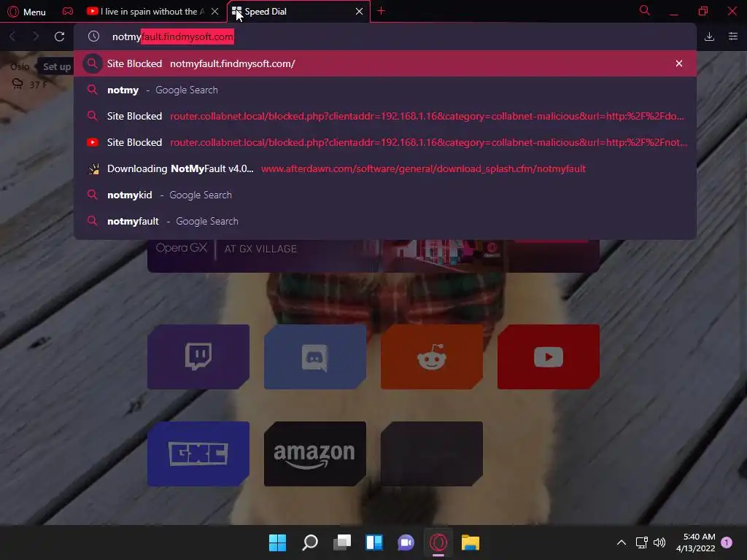Reload the current page
The width and height of the screenshot is (747, 560).
(x=60, y=36)
